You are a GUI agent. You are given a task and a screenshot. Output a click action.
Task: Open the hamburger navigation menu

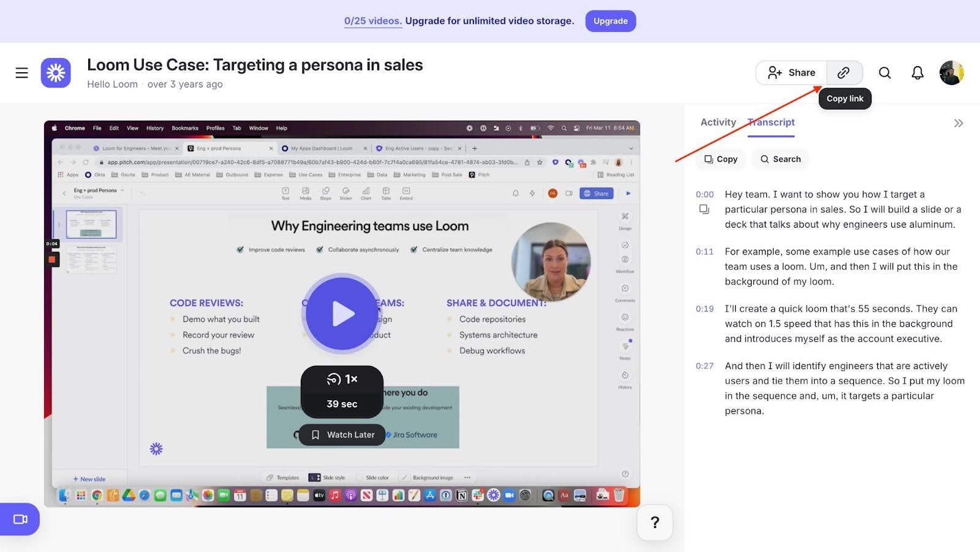[x=22, y=73]
